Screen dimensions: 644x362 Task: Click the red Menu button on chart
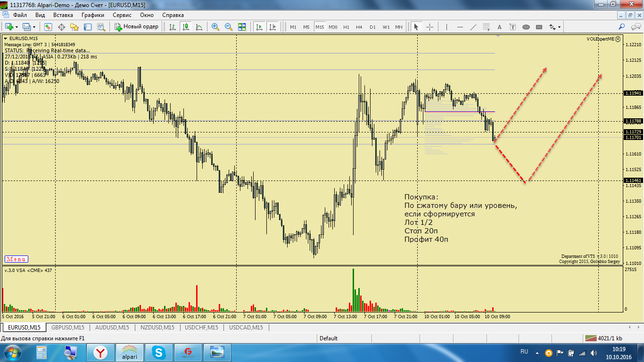(x=17, y=259)
